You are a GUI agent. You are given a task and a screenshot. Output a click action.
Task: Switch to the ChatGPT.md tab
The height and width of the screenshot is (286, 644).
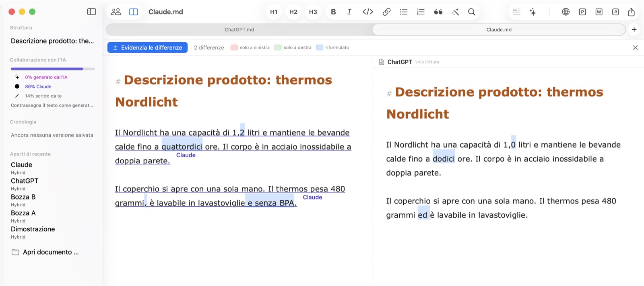[x=239, y=29]
